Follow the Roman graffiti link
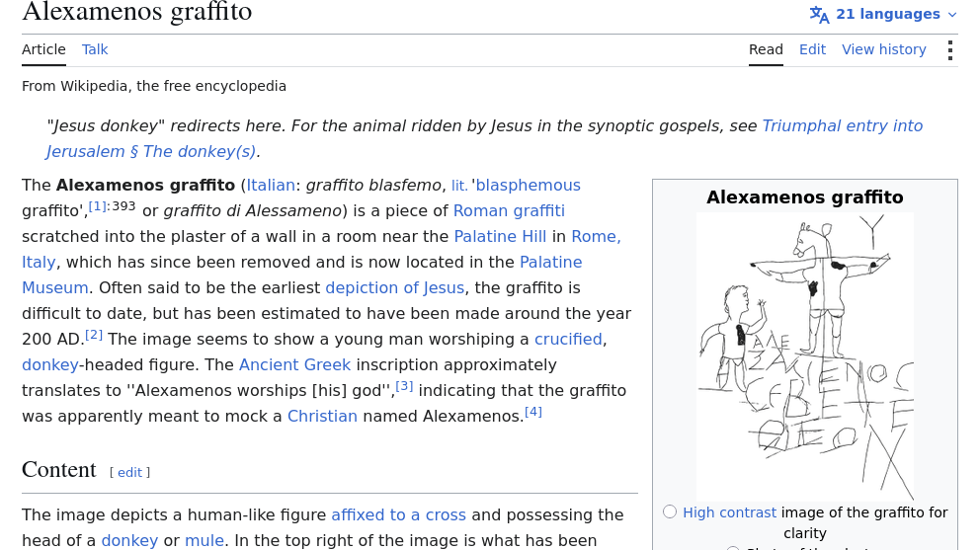The width and height of the screenshot is (980, 550). pos(509,210)
